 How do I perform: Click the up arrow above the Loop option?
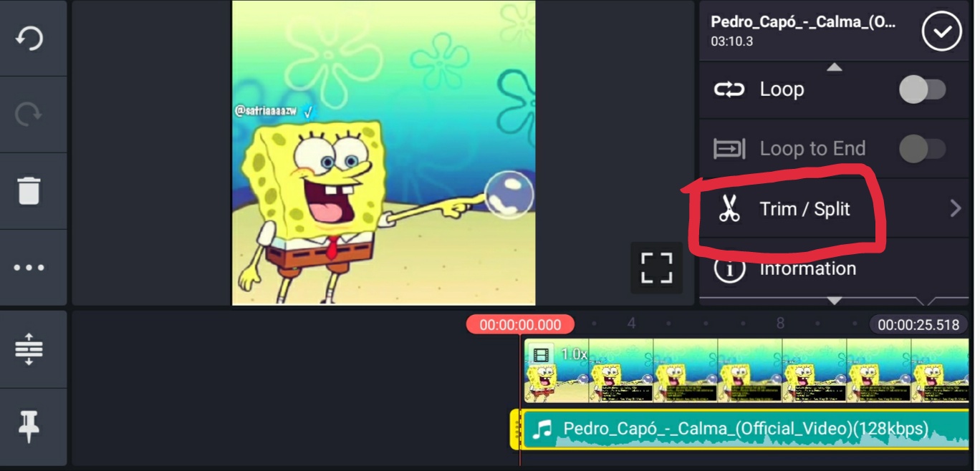834,67
